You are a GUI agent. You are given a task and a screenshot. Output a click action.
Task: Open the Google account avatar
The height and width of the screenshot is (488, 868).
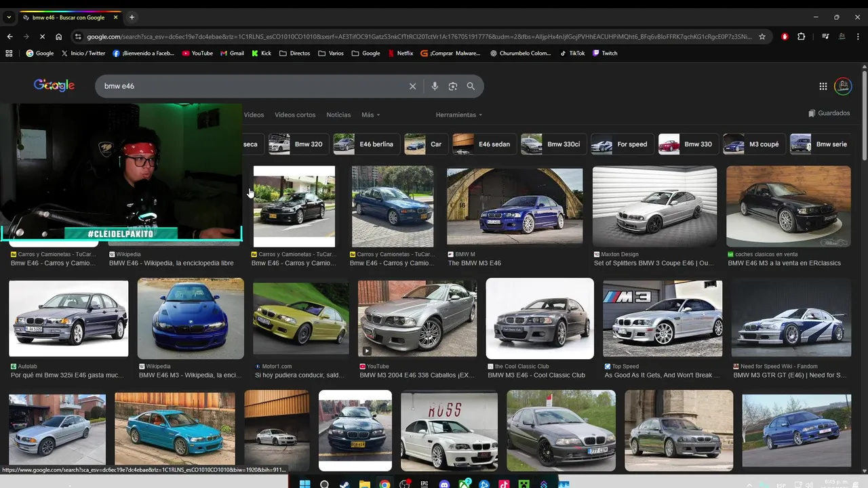843,86
